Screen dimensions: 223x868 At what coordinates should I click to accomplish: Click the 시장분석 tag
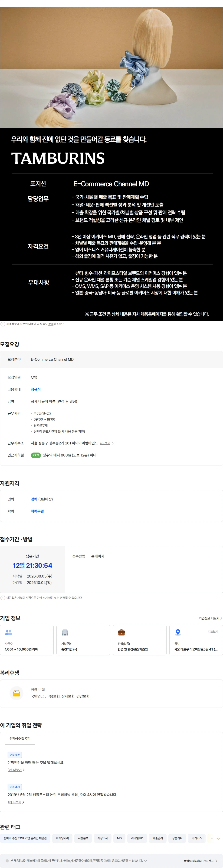[x=83, y=838]
